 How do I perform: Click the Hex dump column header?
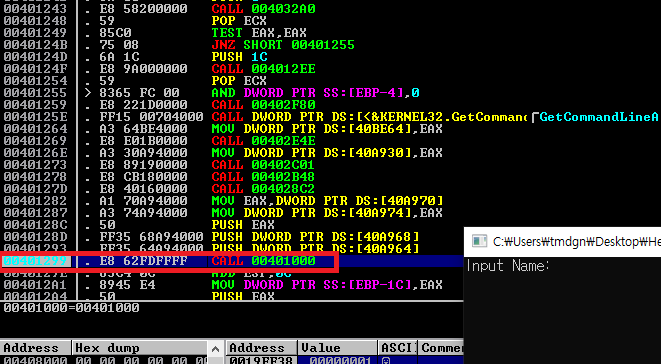(x=140, y=348)
